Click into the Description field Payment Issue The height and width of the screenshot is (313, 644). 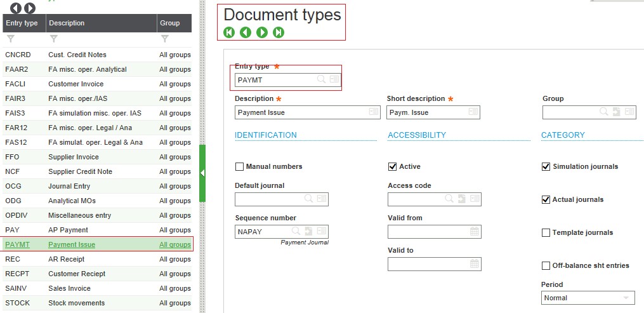point(301,112)
